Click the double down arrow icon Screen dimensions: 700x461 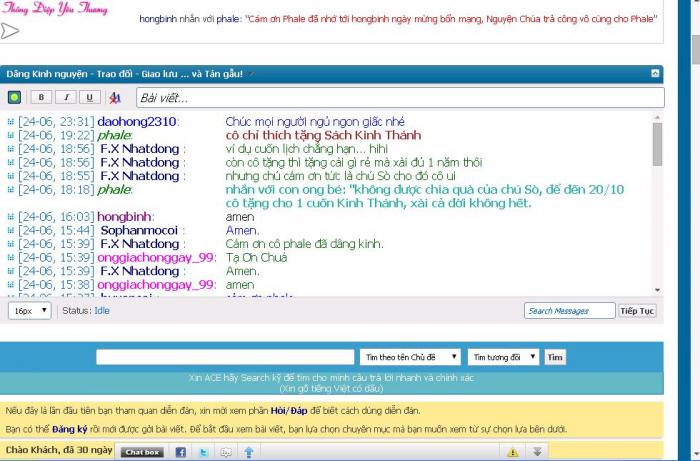point(537,452)
